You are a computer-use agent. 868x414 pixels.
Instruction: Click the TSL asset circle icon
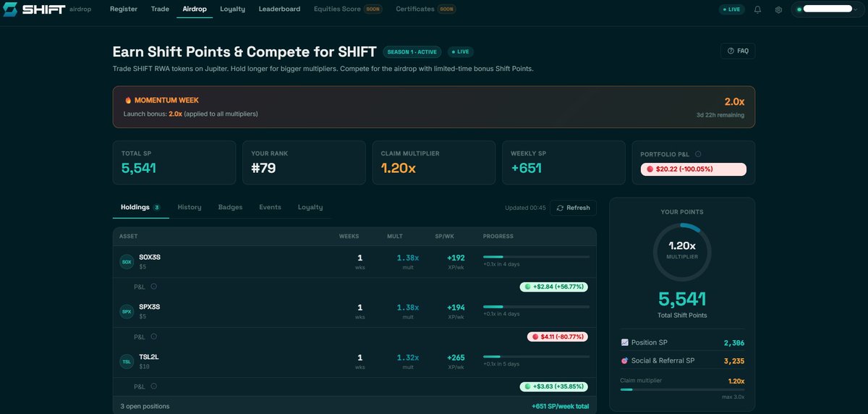[x=127, y=361]
